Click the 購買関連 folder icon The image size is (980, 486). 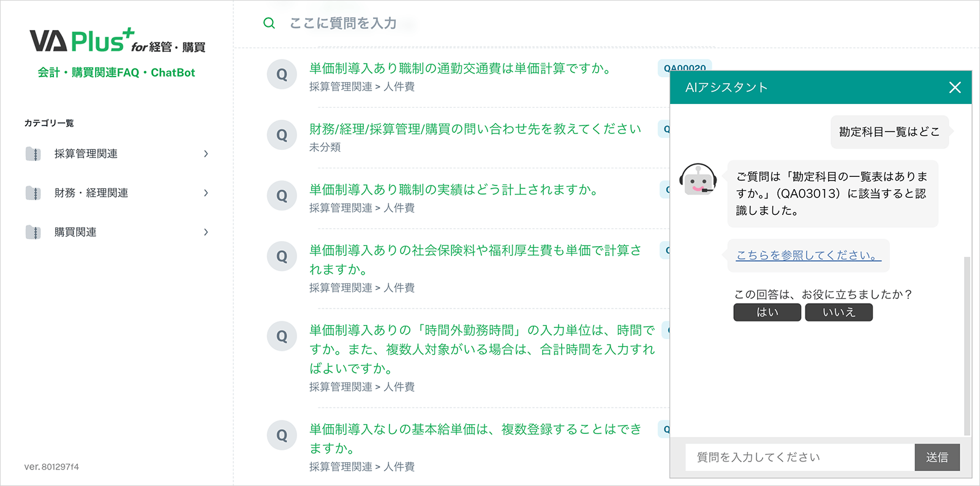33,232
